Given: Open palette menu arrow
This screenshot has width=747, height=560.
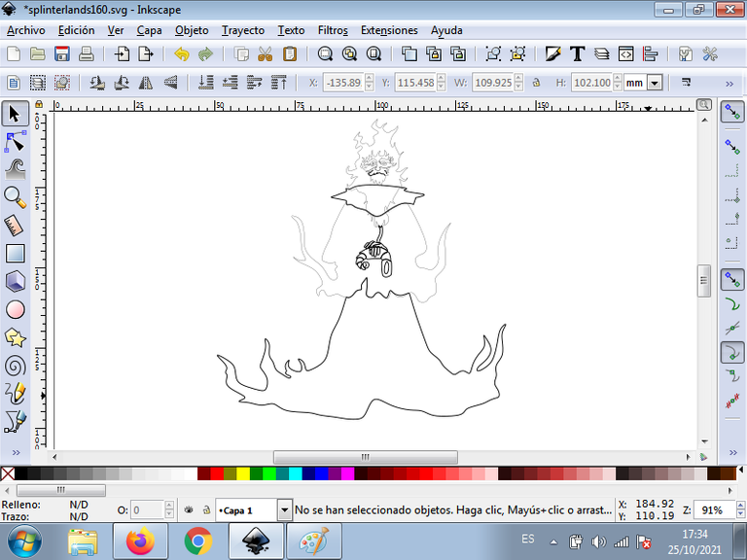Looking at the screenshot, I should click(741, 470).
